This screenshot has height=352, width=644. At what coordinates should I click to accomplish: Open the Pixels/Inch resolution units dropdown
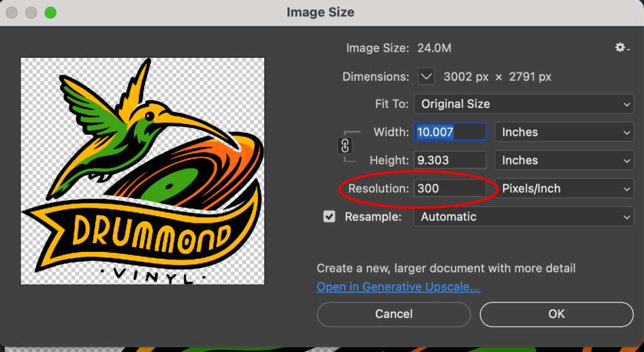[x=564, y=188]
